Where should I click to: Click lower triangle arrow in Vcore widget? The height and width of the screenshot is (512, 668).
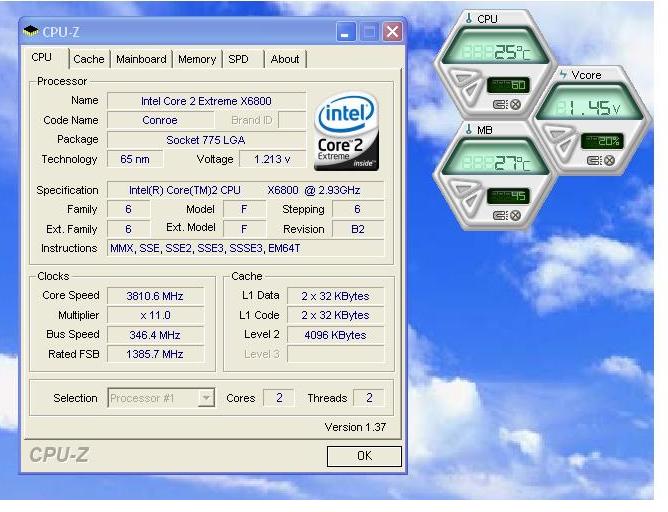click(x=567, y=147)
